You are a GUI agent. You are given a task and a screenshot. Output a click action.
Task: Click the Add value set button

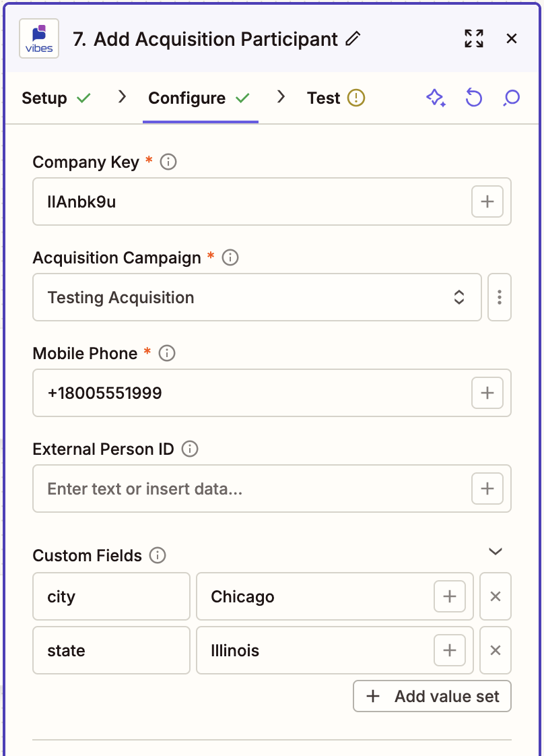432,696
